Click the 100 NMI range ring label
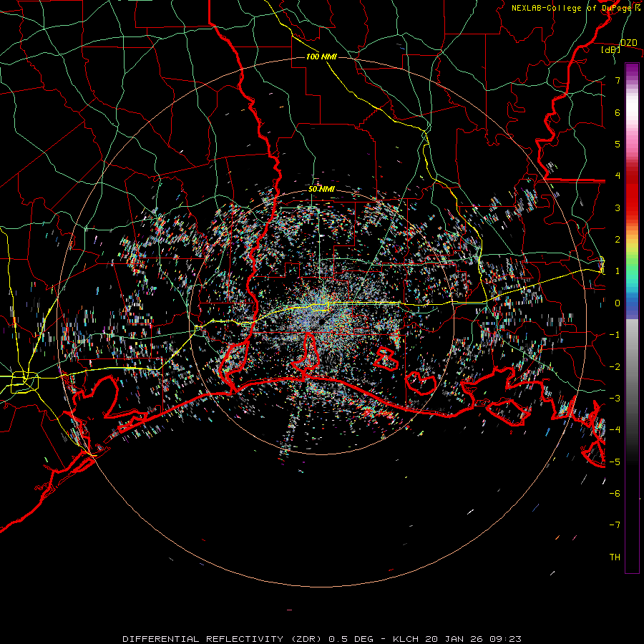644x644 pixels. point(321,57)
